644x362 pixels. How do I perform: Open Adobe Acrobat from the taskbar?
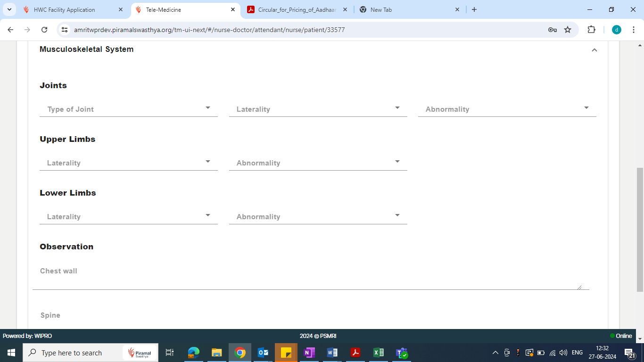[355, 353]
